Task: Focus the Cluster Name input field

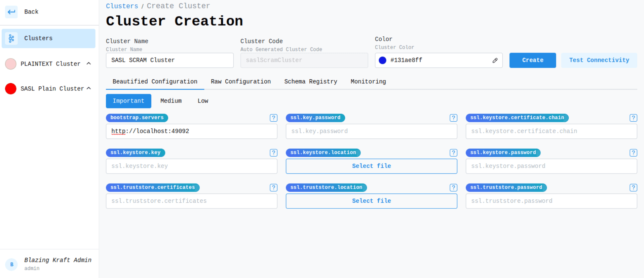Action: (170, 61)
